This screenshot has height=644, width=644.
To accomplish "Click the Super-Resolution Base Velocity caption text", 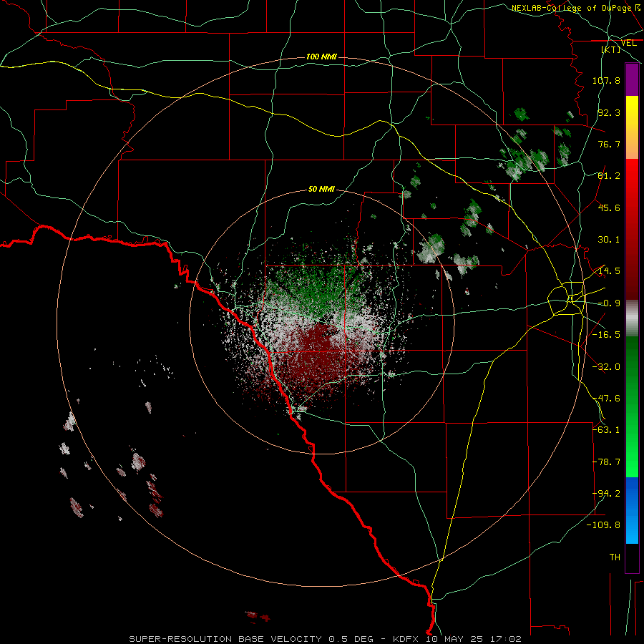I will coord(326,639).
